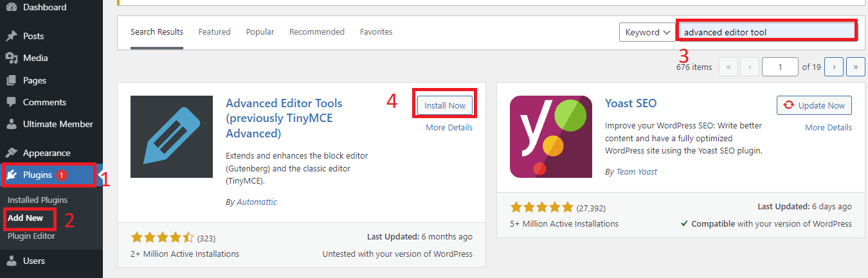
Task: Open the Team Yoast author link
Action: click(637, 171)
